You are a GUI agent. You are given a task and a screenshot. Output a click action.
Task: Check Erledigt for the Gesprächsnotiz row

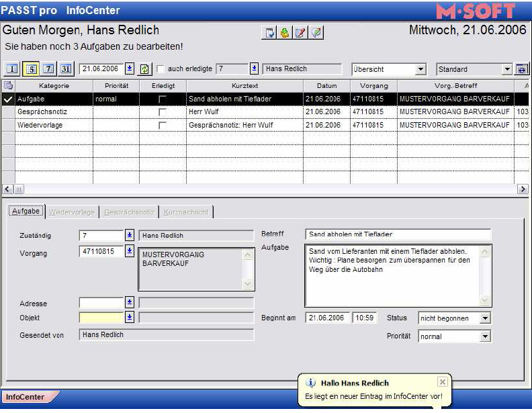click(x=163, y=112)
